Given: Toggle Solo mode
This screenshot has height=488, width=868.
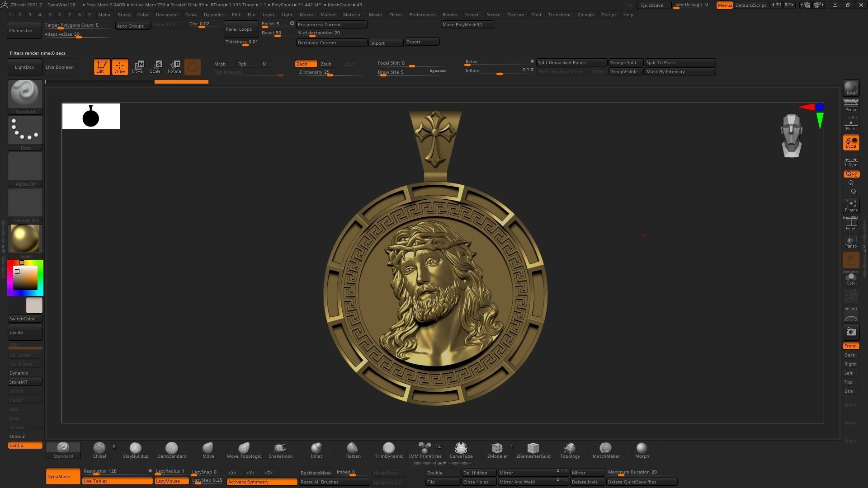Looking at the screenshot, I should [x=851, y=278].
